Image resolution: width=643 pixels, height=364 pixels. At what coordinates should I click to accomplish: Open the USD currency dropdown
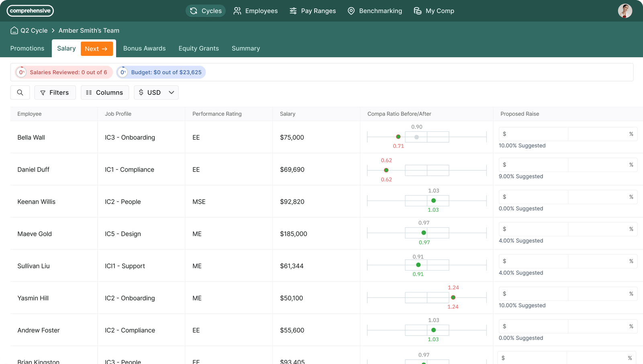[x=156, y=92]
